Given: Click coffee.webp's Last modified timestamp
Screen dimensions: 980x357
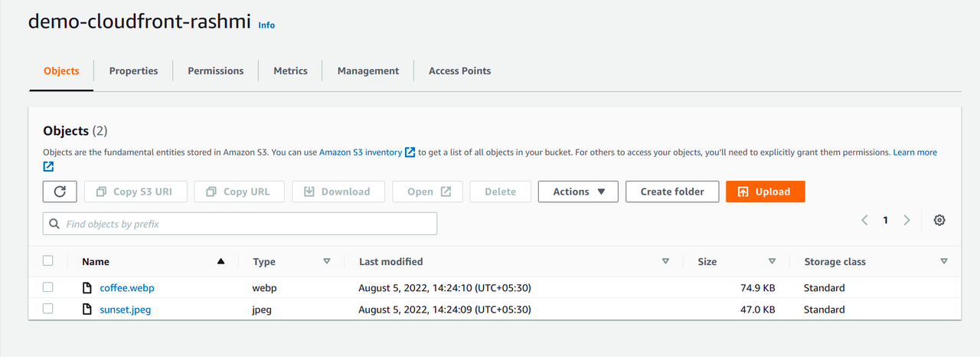Looking at the screenshot, I should [x=445, y=288].
